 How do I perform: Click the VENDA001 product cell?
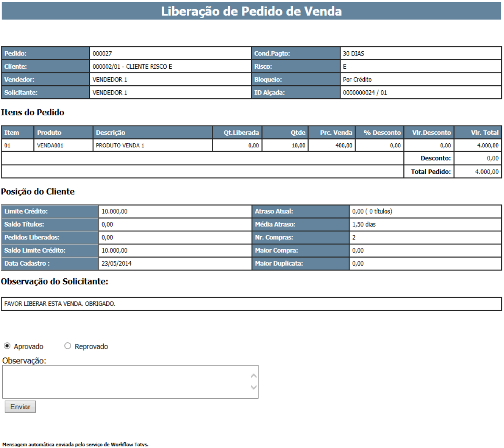click(x=50, y=145)
